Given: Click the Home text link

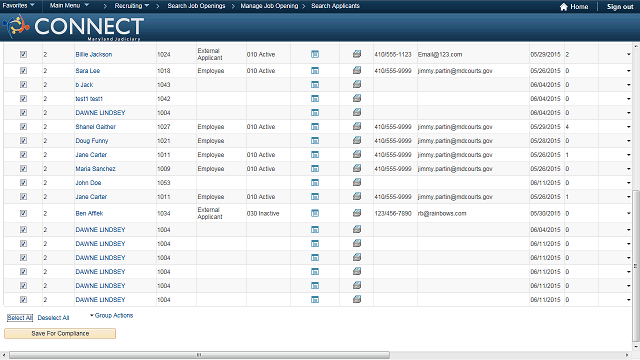Looking at the screenshot, I should [x=579, y=7].
